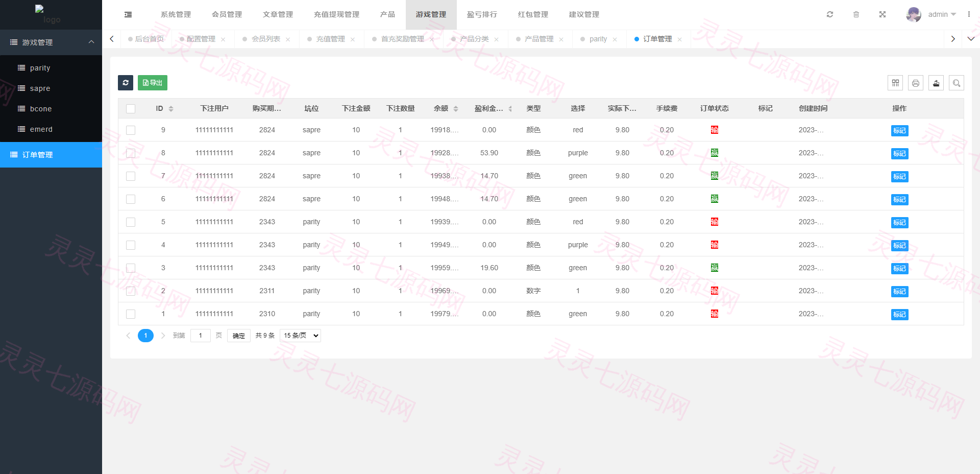Click the printer icon above the table

point(916,83)
